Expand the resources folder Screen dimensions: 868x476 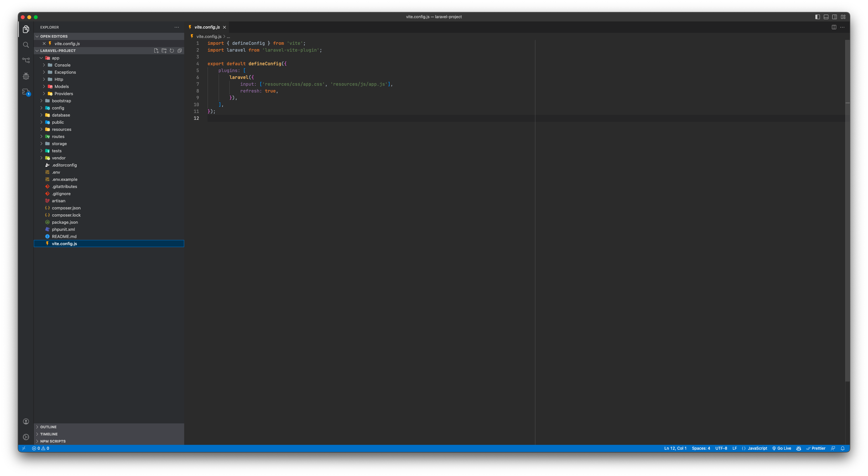click(x=61, y=129)
